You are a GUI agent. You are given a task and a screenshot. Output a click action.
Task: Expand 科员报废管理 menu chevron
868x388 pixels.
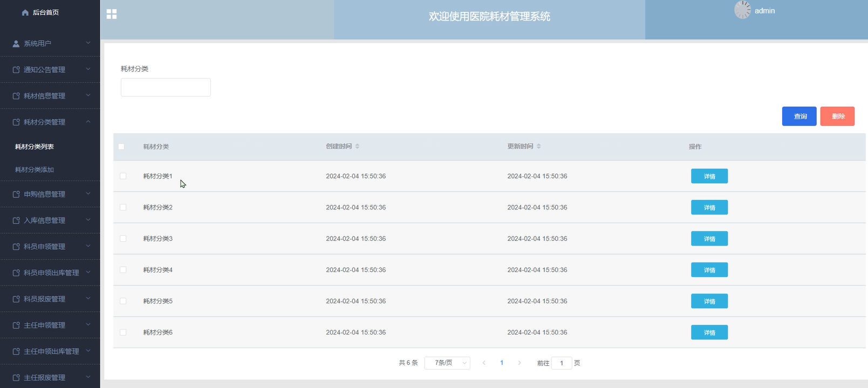(88, 298)
